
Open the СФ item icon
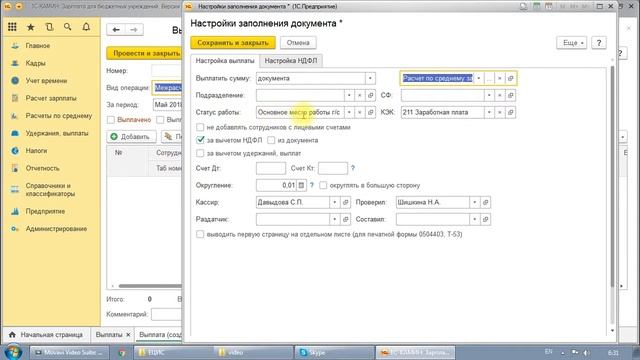click(x=510, y=96)
